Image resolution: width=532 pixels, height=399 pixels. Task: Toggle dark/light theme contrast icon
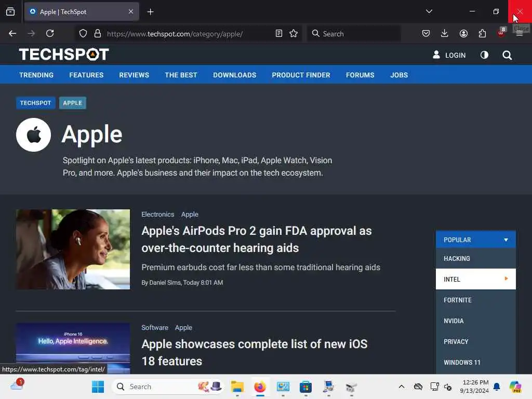click(x=485, y=55)
